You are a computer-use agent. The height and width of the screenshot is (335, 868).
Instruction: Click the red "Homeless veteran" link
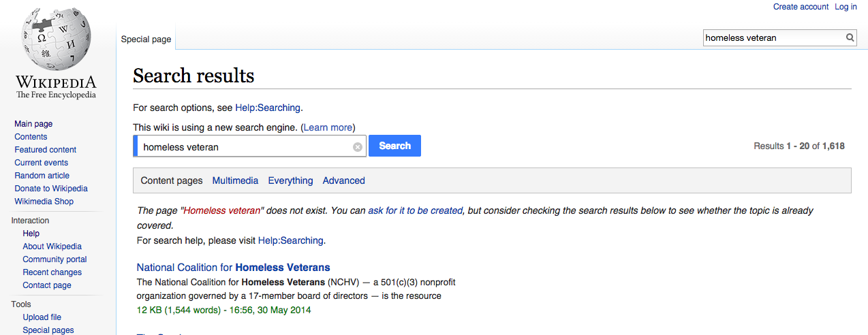point(221,211)
